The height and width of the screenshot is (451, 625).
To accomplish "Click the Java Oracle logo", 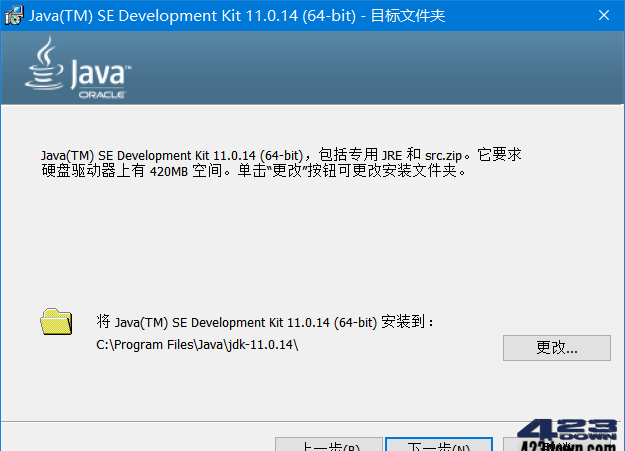I will tap(78, 68).
